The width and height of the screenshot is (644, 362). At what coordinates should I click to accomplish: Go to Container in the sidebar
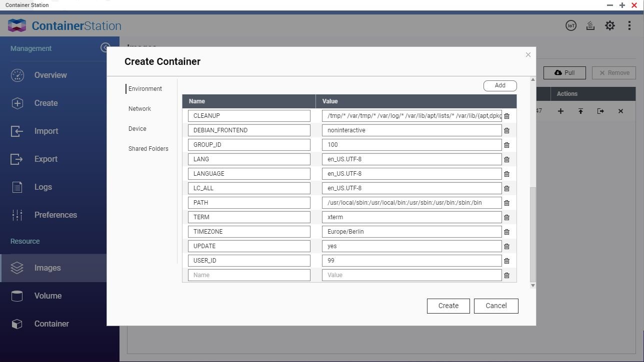51,324
